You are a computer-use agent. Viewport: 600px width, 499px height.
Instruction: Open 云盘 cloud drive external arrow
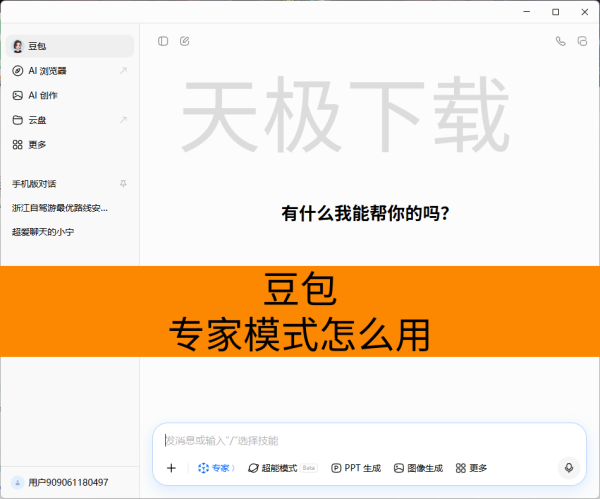(x=123, y=120)
